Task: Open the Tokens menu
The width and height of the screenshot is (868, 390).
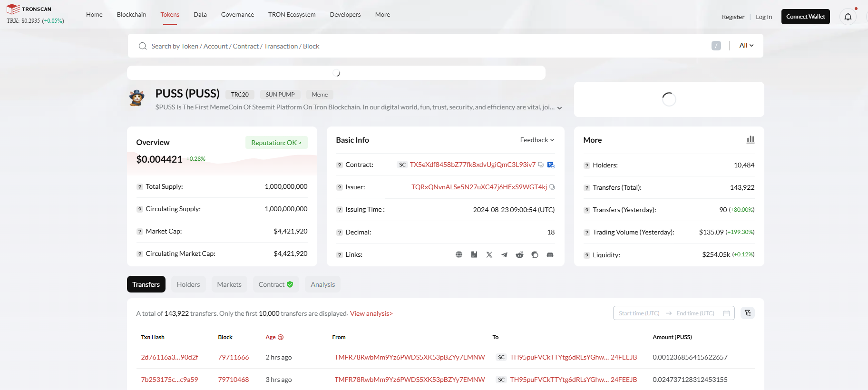Action: click(170, 15)
